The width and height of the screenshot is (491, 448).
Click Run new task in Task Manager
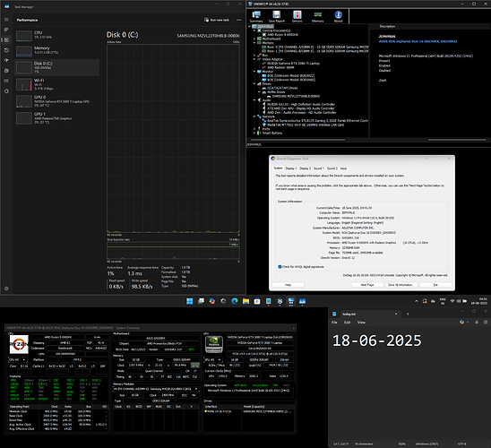(x=217, y=20)
